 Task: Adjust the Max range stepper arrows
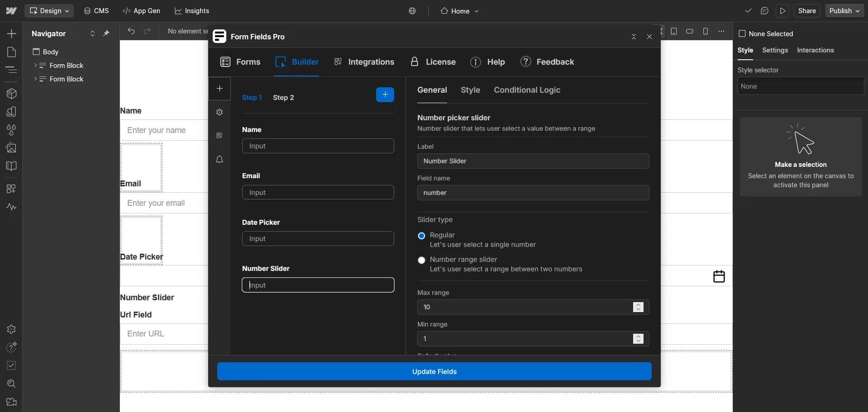(638, 307)
